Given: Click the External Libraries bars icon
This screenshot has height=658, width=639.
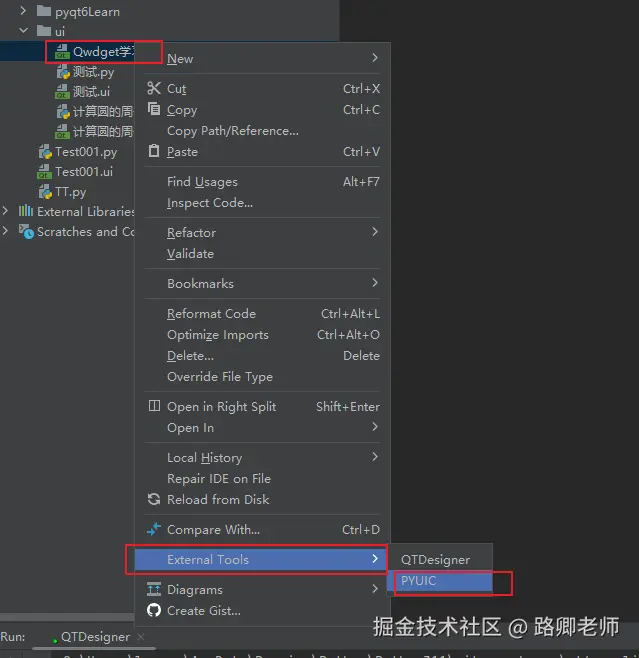Looking at the screenshot, I should (26, 211).
